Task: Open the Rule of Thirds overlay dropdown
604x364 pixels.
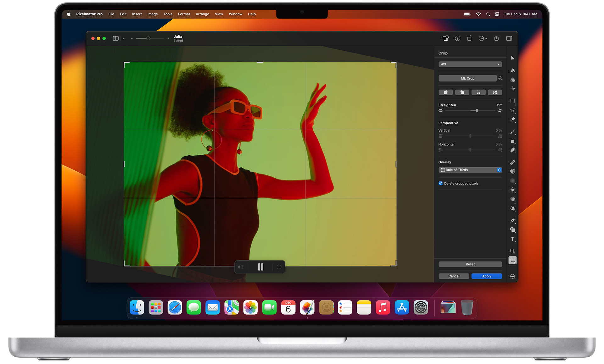Action: [x=470, y=170]
